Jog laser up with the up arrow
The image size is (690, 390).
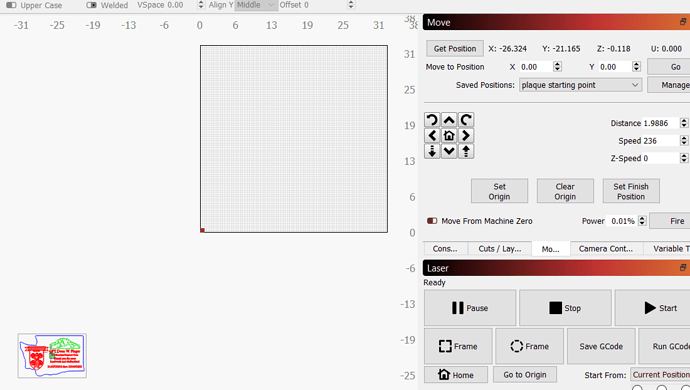pyautogui.click(x=449, y=120)
